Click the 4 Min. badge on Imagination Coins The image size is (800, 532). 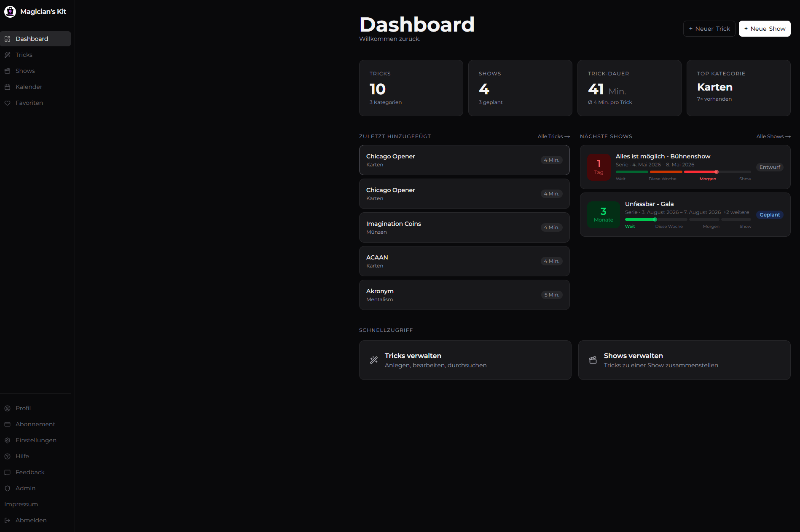552,227
